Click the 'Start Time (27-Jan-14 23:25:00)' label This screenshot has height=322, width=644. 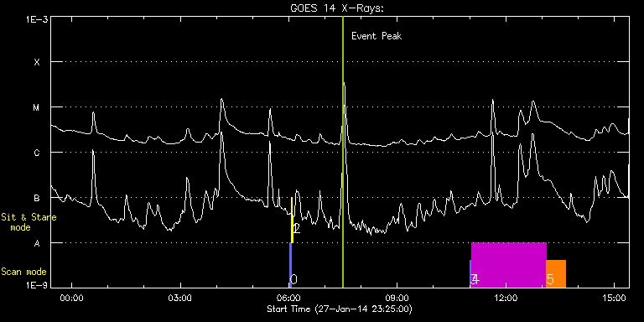340,309
